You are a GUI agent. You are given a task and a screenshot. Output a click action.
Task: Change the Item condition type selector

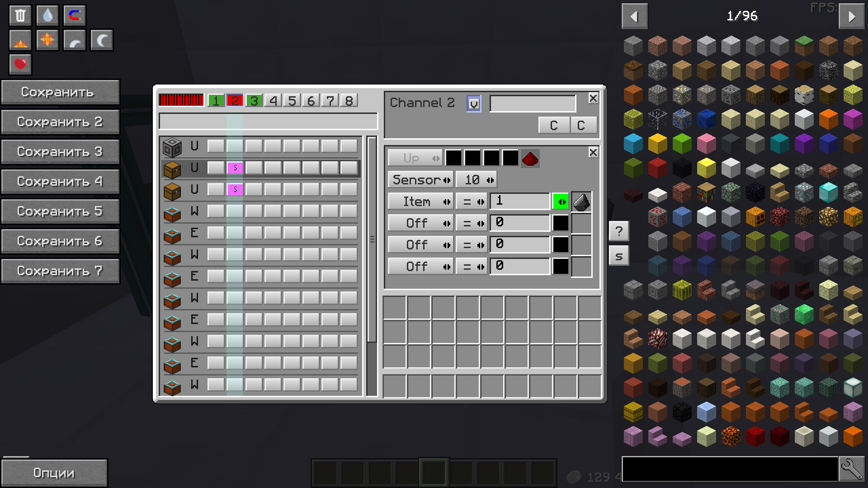pyautogui.click(x=420, y=202)
